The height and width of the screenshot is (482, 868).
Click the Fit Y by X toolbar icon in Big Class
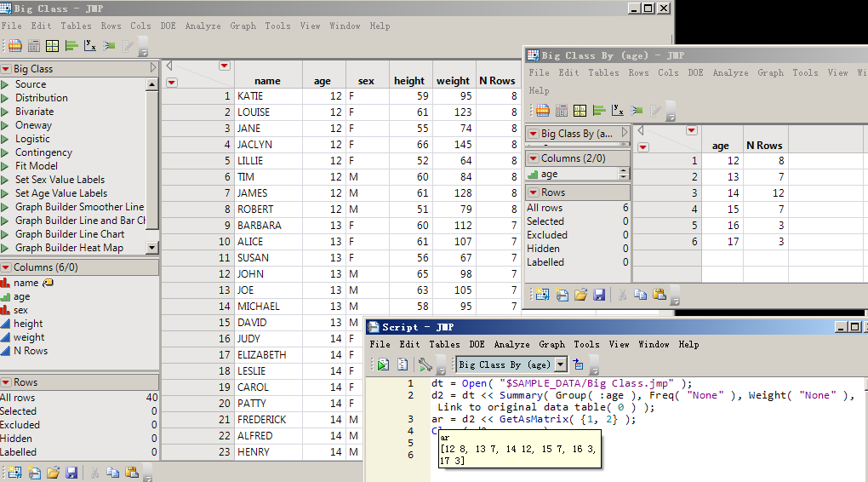coord(91,46)
